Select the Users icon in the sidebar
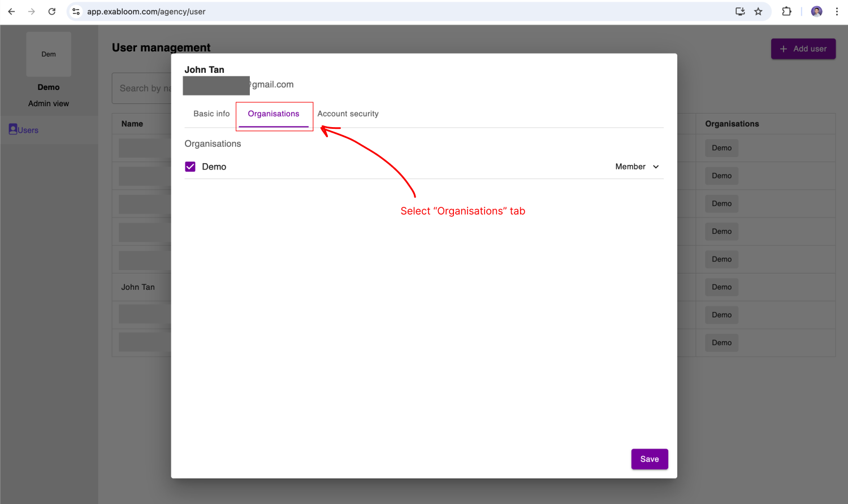 (23, 129)
